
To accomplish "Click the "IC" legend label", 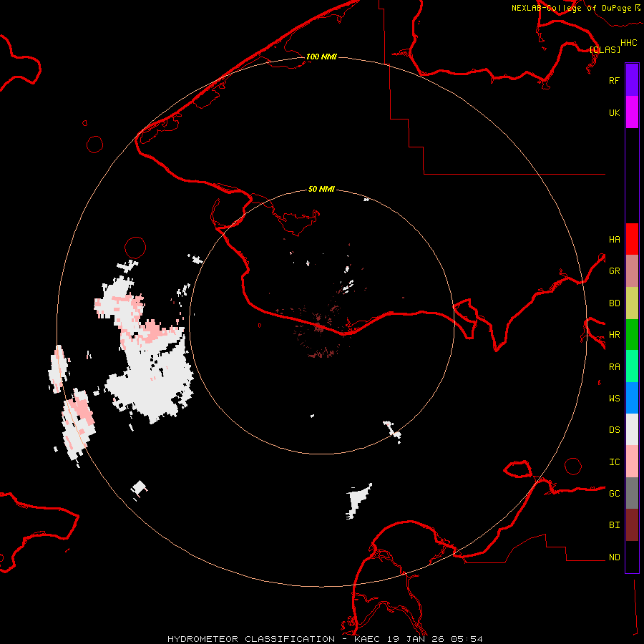I will (x=614, y=462).
